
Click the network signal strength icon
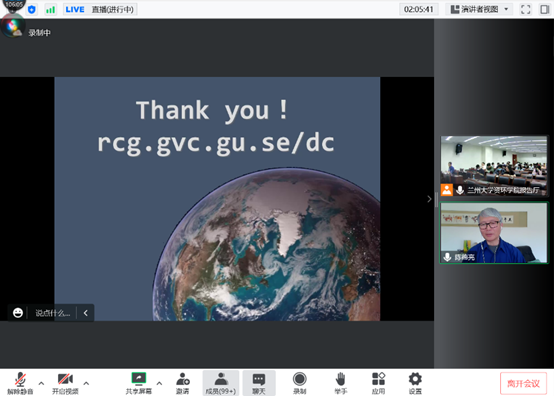pyautogui.click(x=51, y=10)
